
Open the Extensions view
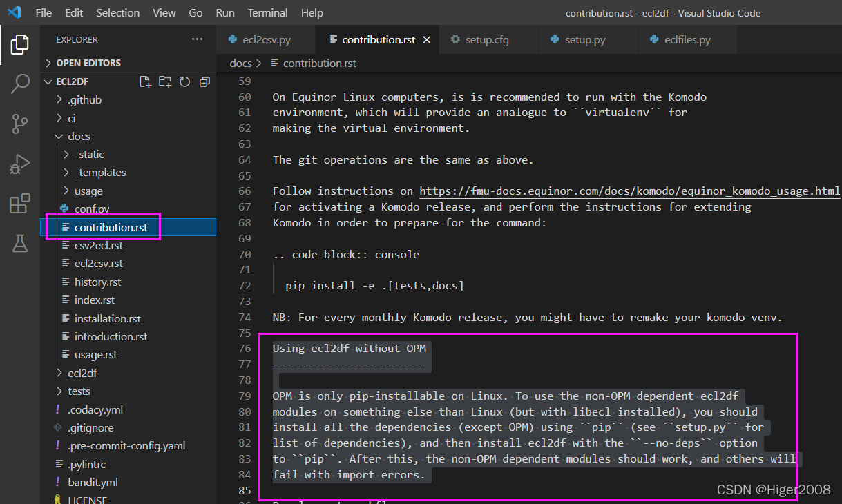(19, 204)
